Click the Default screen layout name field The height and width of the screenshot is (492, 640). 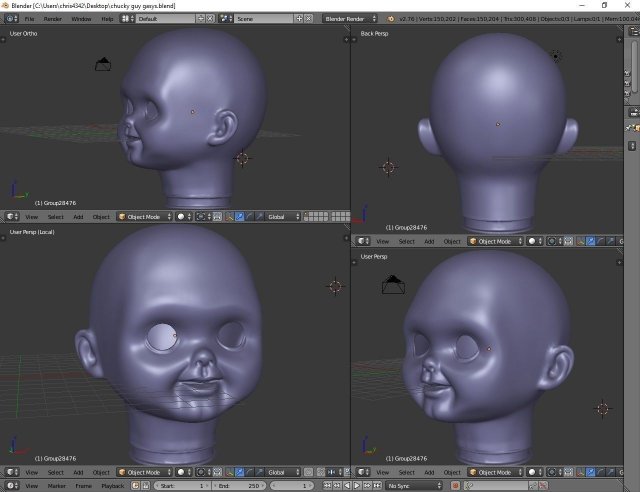(x=166, y=19)
